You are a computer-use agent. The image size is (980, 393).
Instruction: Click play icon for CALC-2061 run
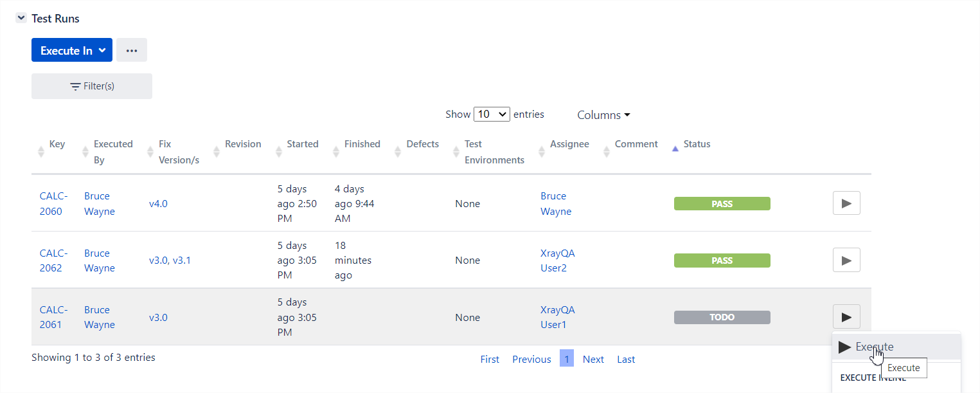(x=846, y=317)
